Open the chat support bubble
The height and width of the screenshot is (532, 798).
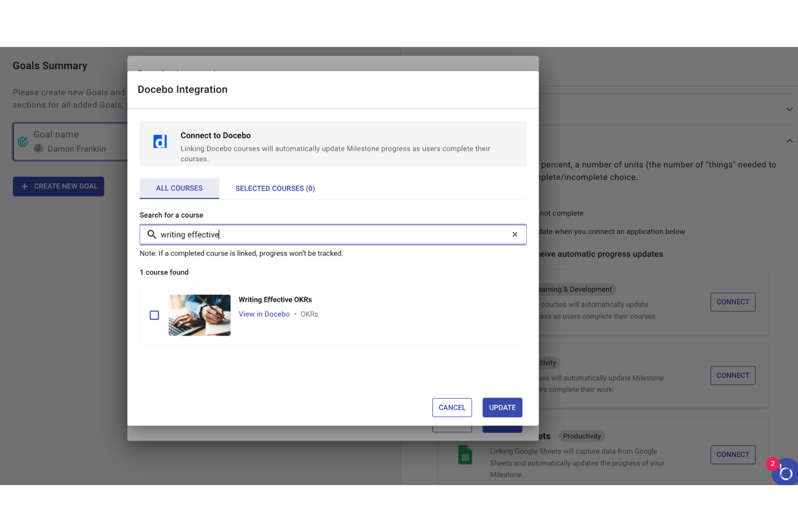point(786,472)
